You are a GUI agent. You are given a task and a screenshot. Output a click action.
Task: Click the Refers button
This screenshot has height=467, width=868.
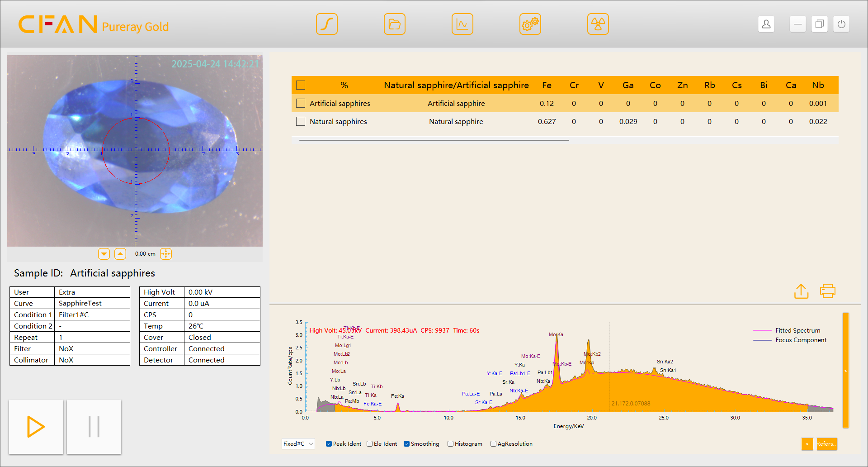tap(826, 444)
